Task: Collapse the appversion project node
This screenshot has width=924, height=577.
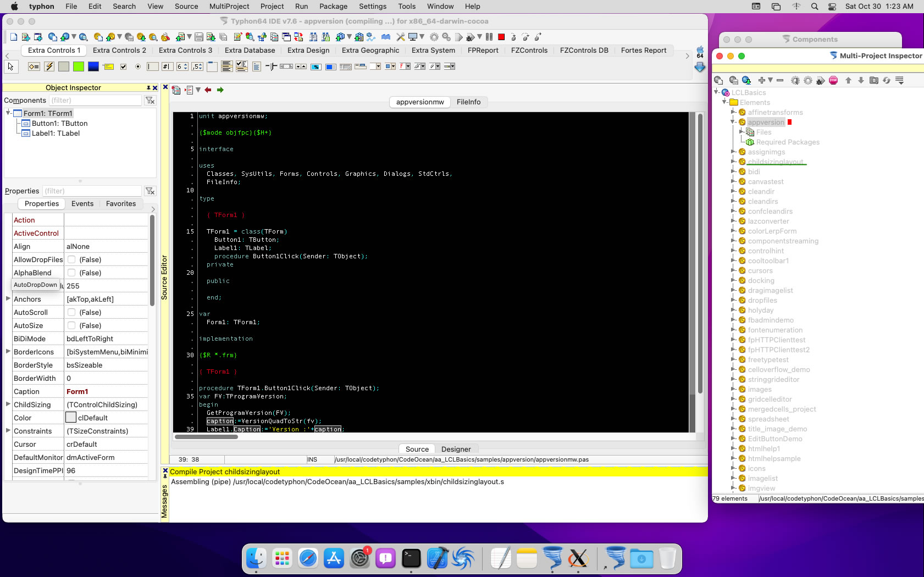Action: pos(733,122)
